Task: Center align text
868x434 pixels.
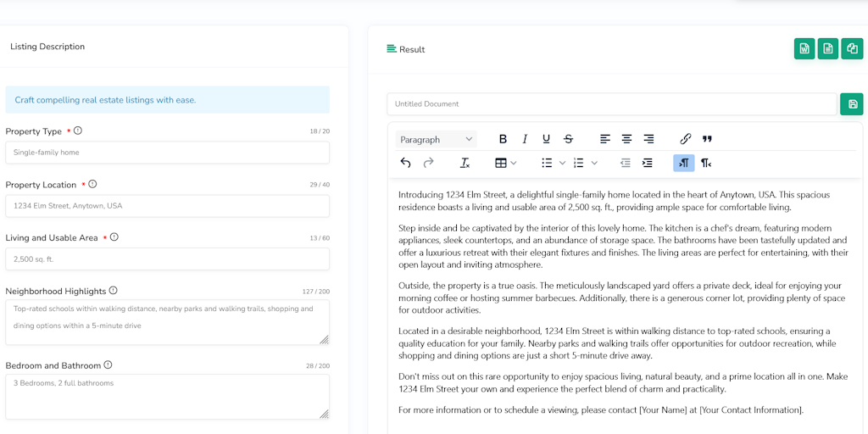Action: [626, 139]
